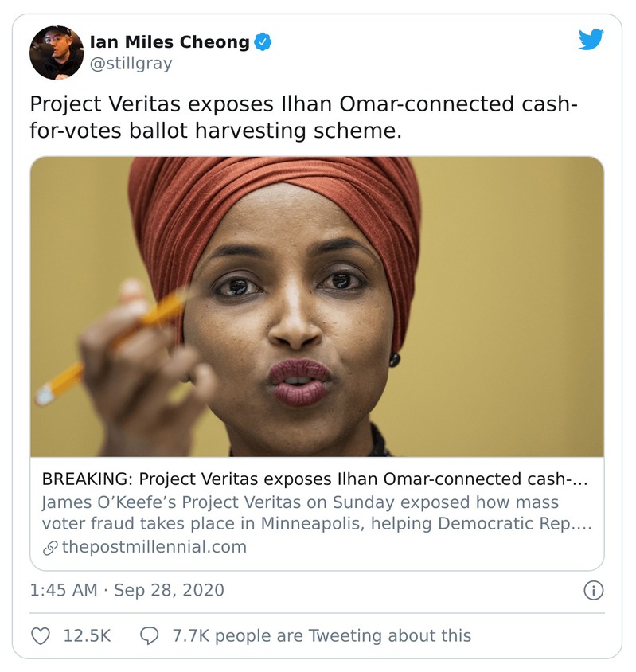
Task: Click the "voter fraud takes place in Minneapolis" line
Action: tap(317, 524)
